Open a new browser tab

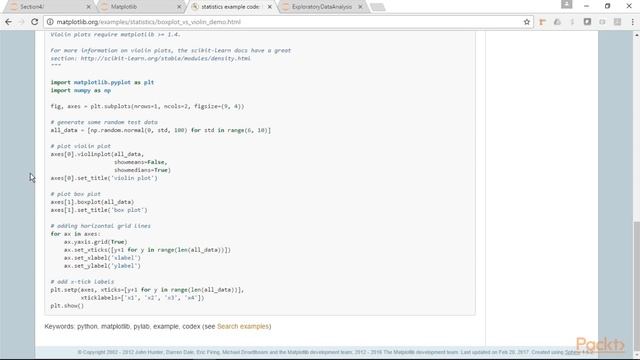pyautogui.click(x=378, y=7)
